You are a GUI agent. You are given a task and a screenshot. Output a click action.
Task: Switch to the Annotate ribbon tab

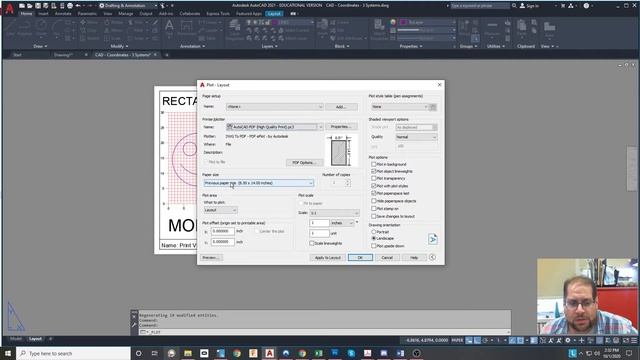tap(63, 13)
